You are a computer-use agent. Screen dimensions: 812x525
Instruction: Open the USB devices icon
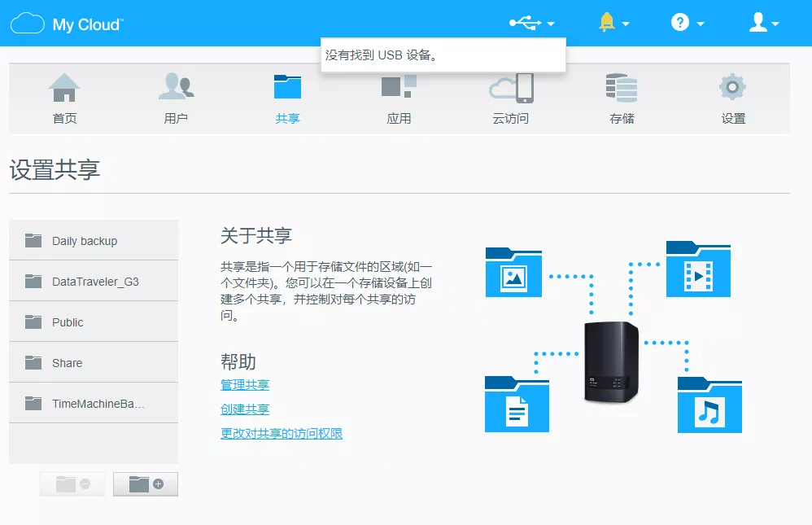[525, 24]
